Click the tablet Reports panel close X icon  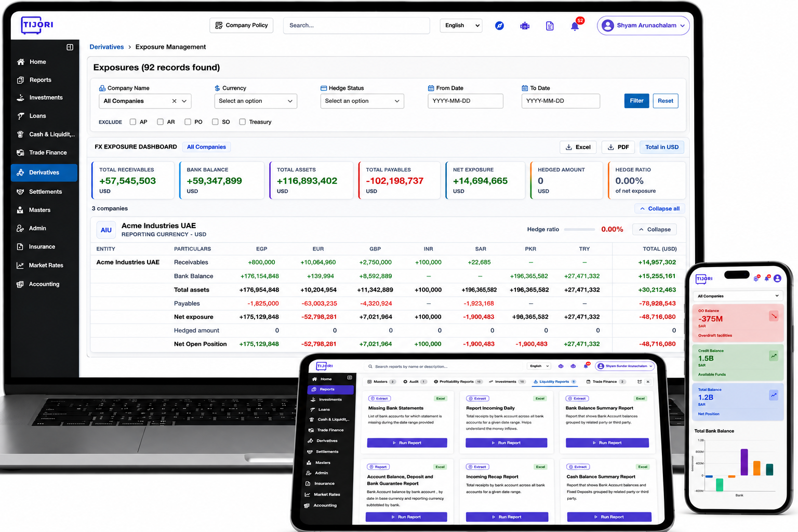(648, 382)
